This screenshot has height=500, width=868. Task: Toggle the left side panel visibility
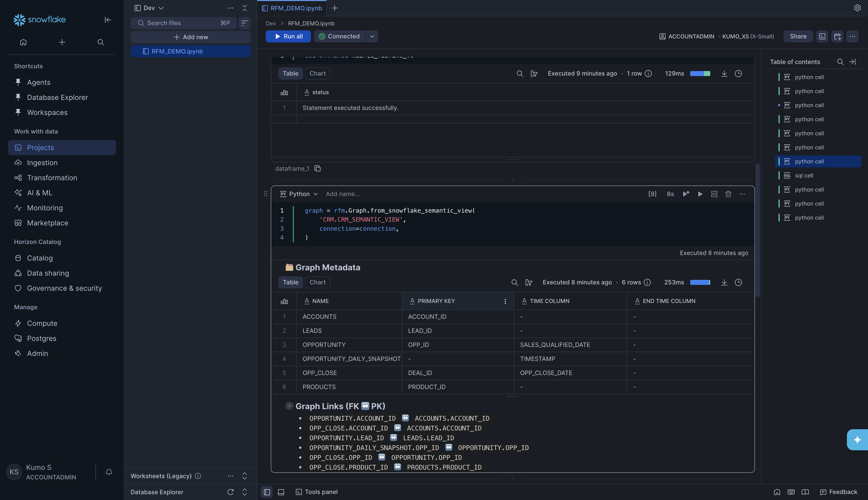tap(267, 492)
